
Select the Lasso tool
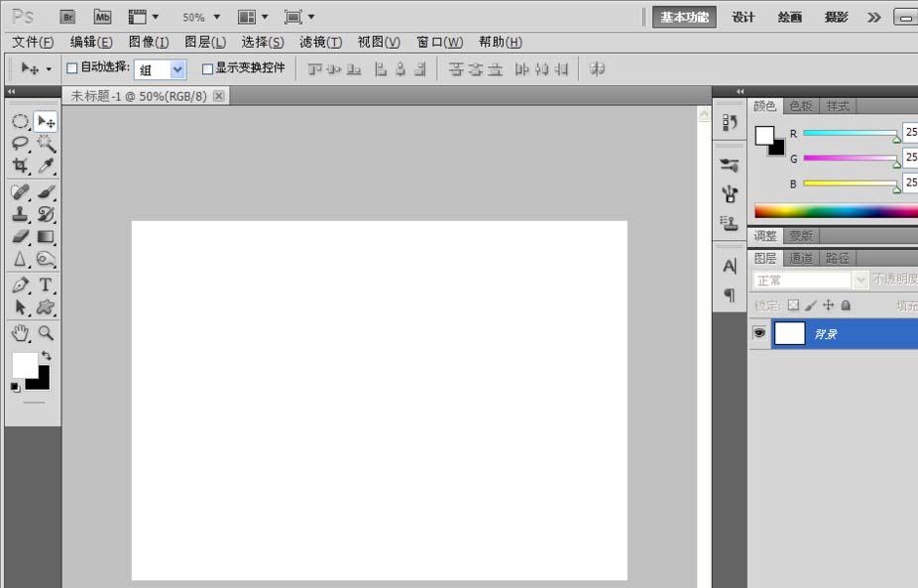pyautogui.click(x=20, y=144)
